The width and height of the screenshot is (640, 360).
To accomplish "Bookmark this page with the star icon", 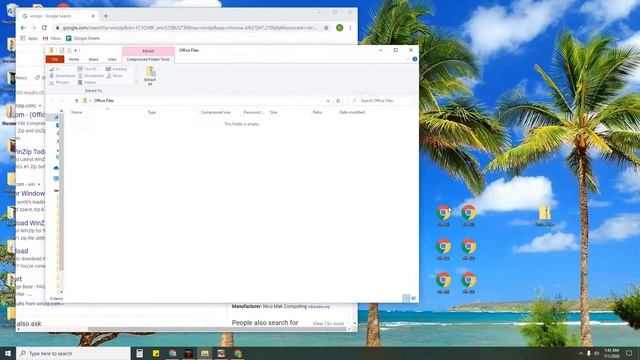I will click(326, 28).
